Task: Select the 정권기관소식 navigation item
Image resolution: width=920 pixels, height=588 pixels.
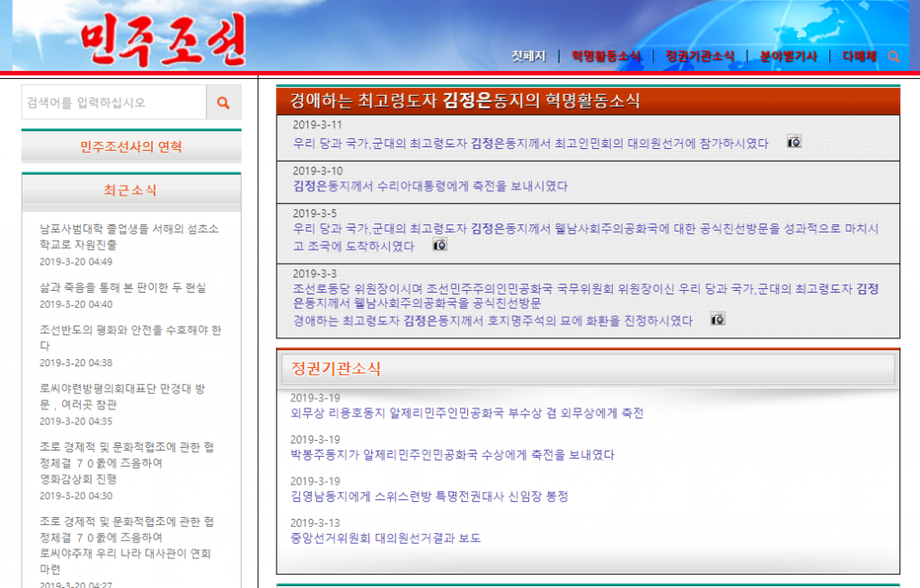Action: (x=700, y=57)
